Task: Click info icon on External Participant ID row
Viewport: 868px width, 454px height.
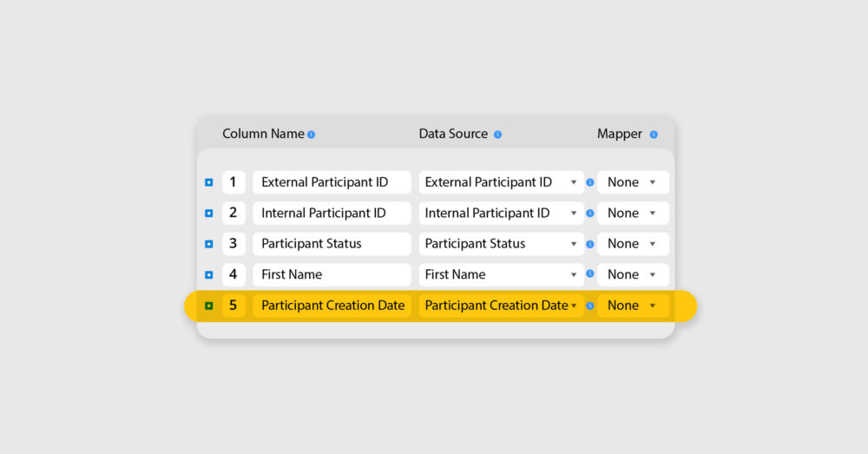Action: (590, 182)
